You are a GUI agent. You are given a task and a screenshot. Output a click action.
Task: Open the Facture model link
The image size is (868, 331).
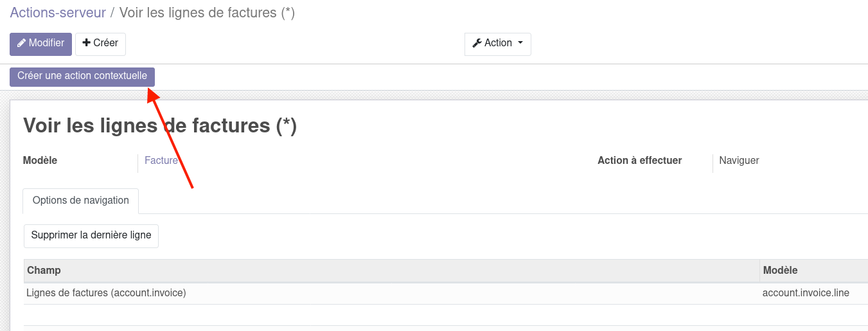pos(161,161)
